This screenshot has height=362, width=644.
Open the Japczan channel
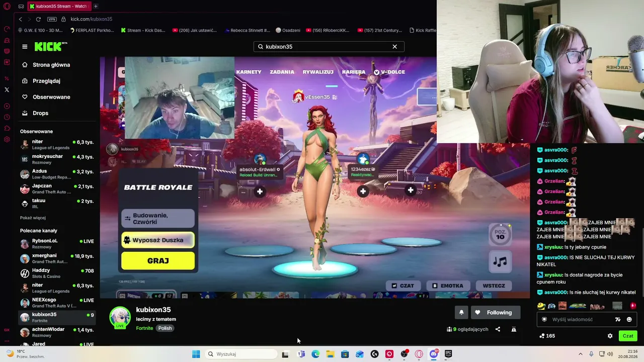57,189
